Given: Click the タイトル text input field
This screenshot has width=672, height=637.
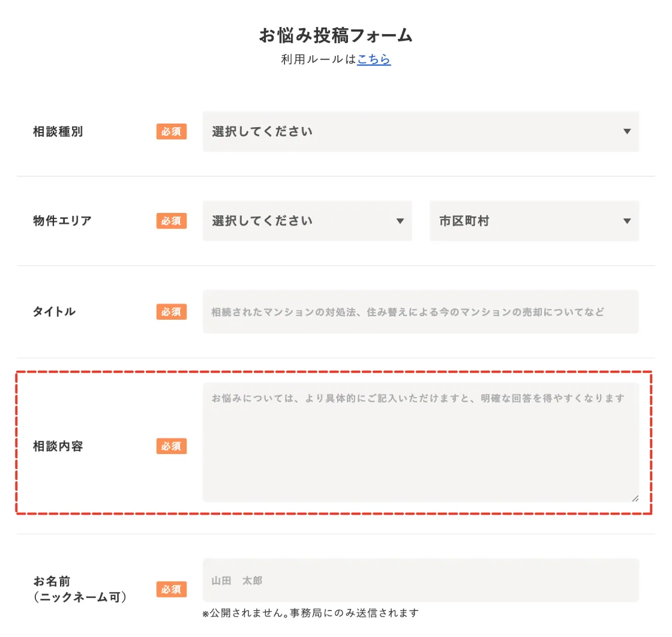Looking at the screenshot, I should (x=420, y=311).
